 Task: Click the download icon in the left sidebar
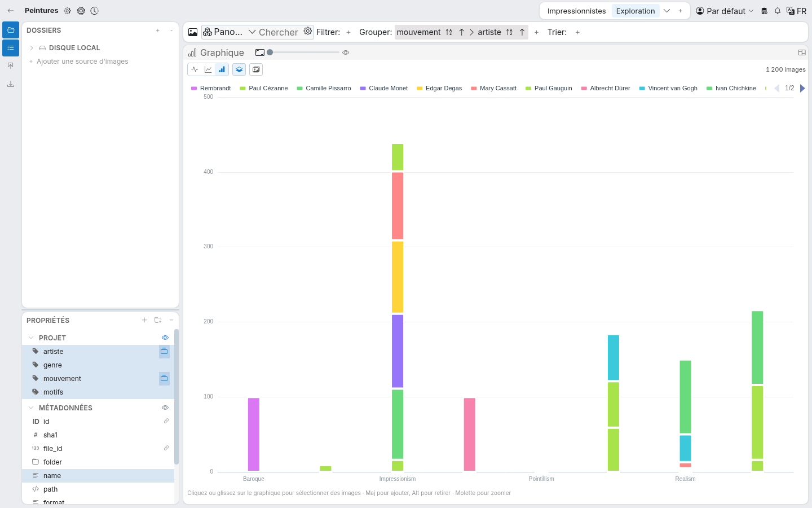pyautogui.click(x=11, y=84)
